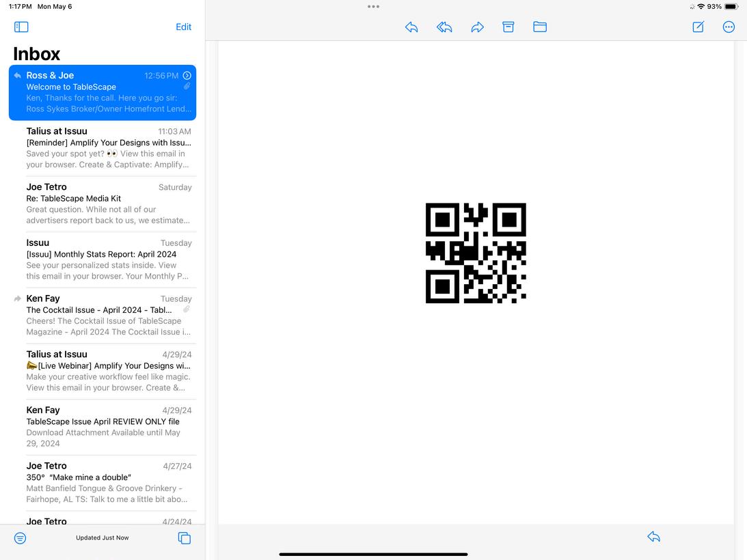Image resolution: width=747 pixels, height=560 pixels.
Task: Compose a new message
Action: (698, 27)
